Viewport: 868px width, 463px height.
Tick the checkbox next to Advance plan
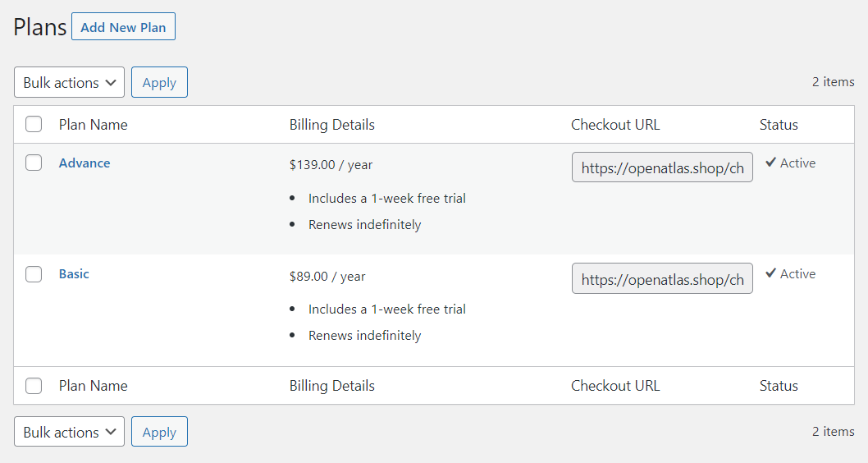click(34, 163)
